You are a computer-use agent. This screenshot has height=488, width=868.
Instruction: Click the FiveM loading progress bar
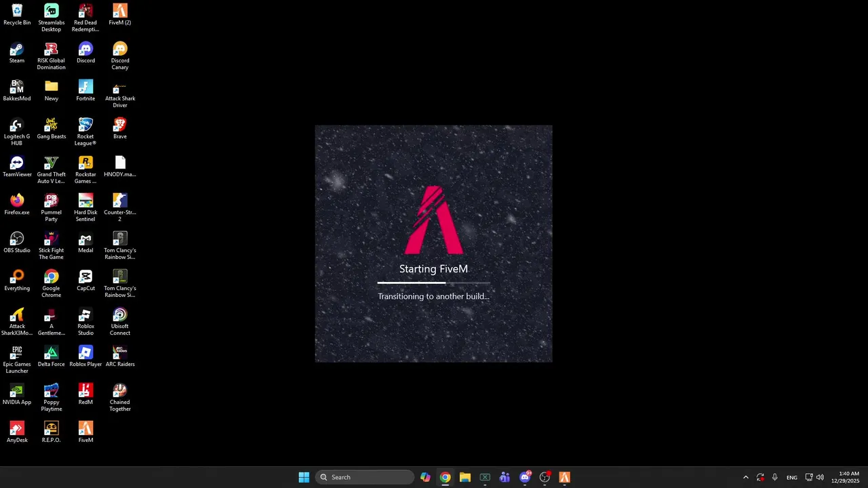[433, 283]
